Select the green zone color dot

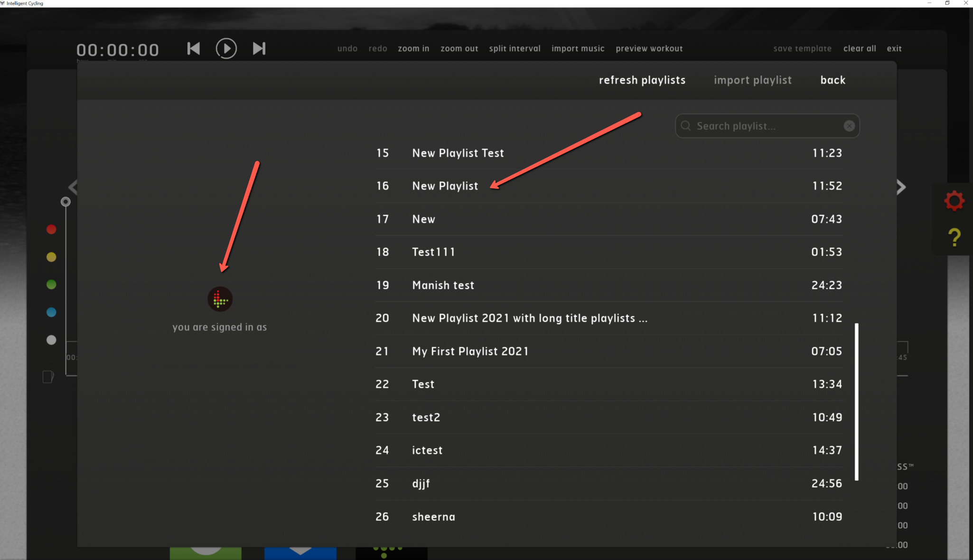coord(51,285)
